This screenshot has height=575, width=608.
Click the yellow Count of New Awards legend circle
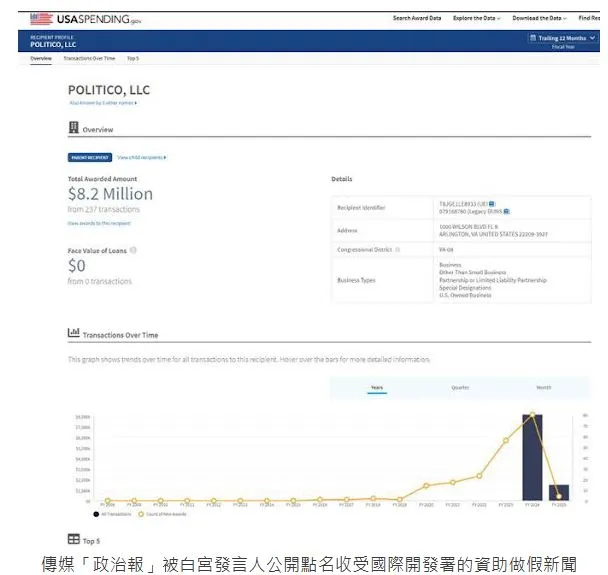click(141, 514)
